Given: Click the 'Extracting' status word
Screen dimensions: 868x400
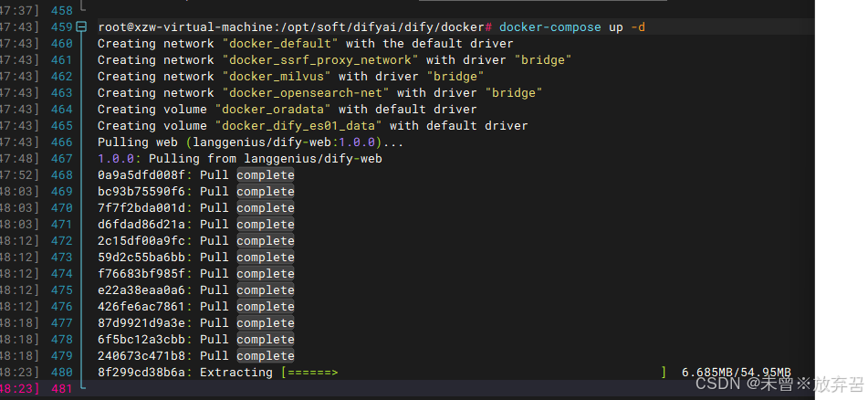Looking at the screenshot, I should (x=236, y=373).
